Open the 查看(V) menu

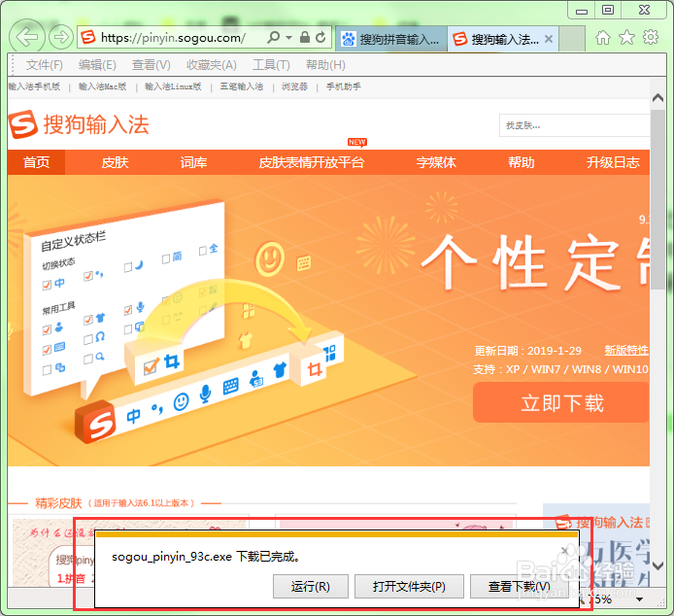click(x=151, y=65)
